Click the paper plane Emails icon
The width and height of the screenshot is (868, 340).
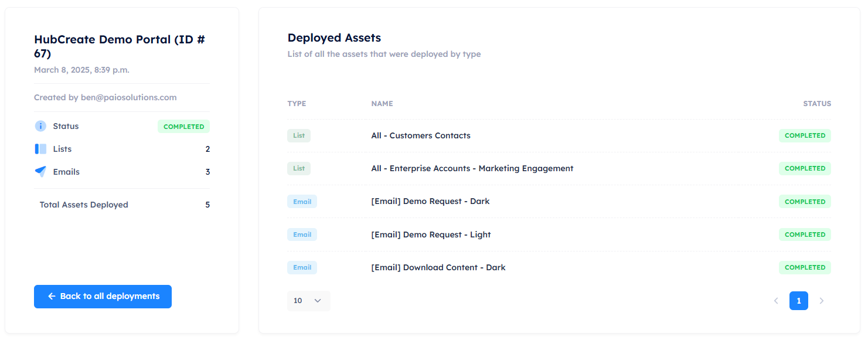[40, 172]
